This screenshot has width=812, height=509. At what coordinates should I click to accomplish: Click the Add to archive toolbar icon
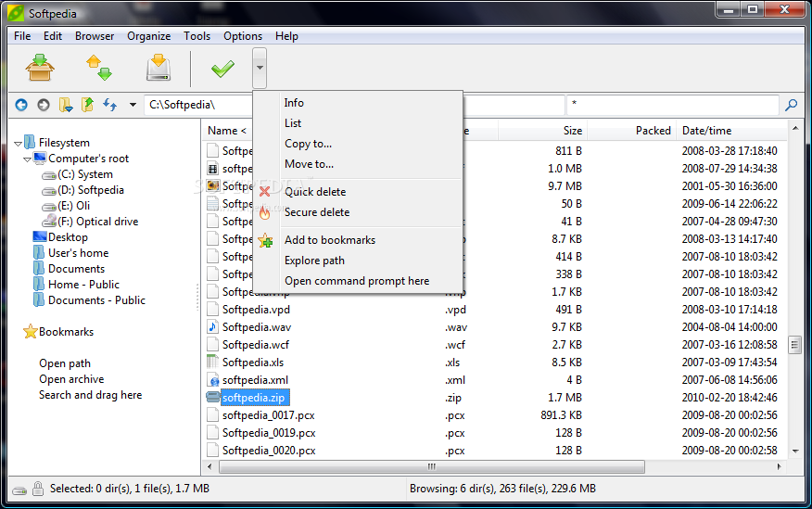point(40,68)
